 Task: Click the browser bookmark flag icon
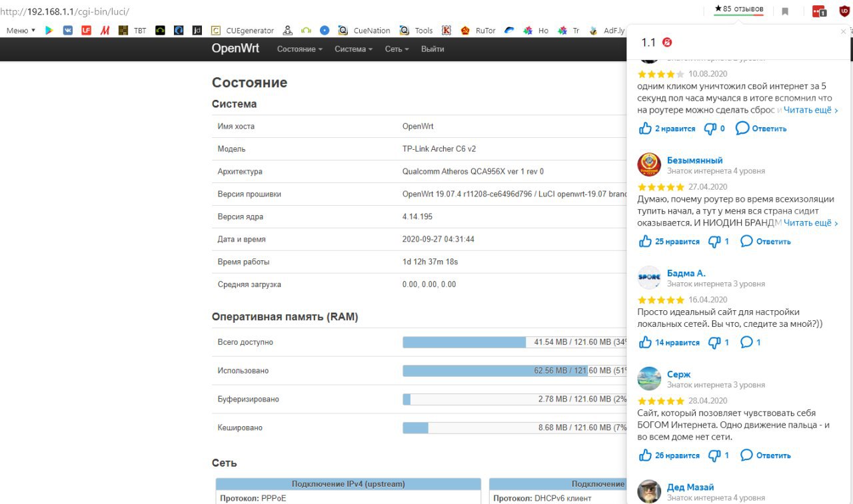pos(786,11)
